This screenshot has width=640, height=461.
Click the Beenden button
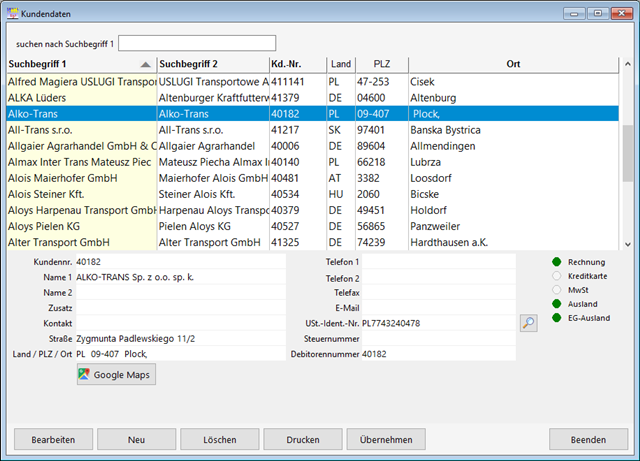click(x=588, y=440)
